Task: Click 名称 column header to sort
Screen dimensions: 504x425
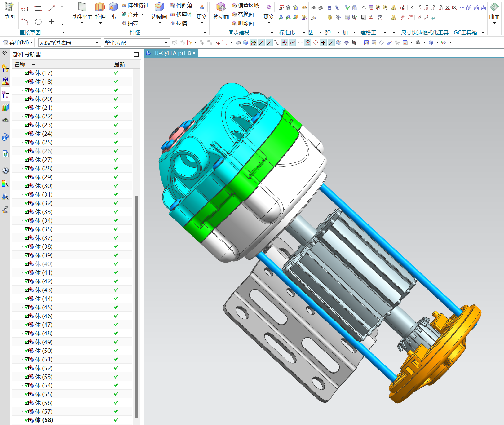Action: click(x=62, y=64)
